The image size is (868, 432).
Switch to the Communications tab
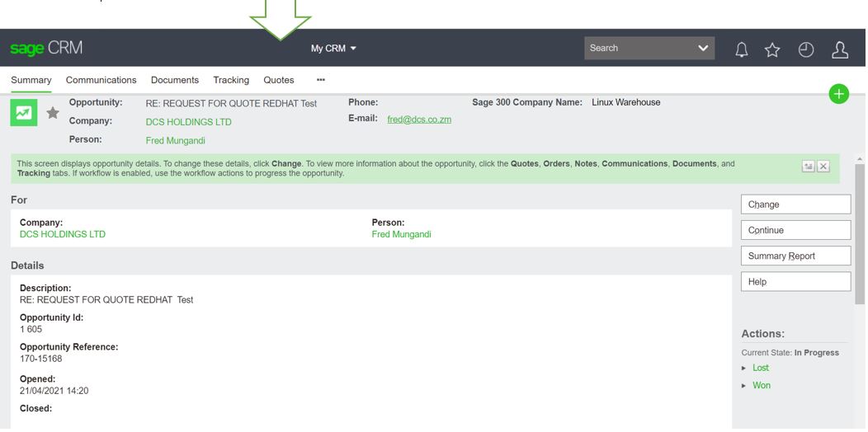pyautogui.click(x=101, y=80)
